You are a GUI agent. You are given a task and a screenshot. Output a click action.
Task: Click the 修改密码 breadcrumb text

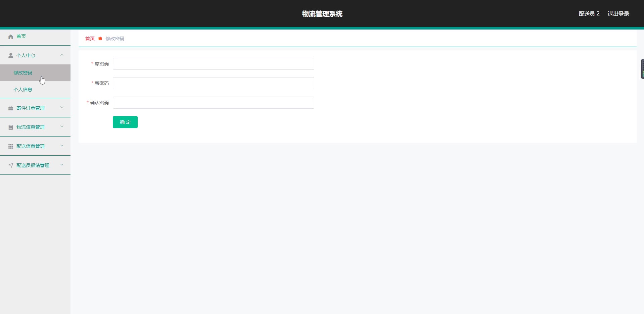click(115, 39)
